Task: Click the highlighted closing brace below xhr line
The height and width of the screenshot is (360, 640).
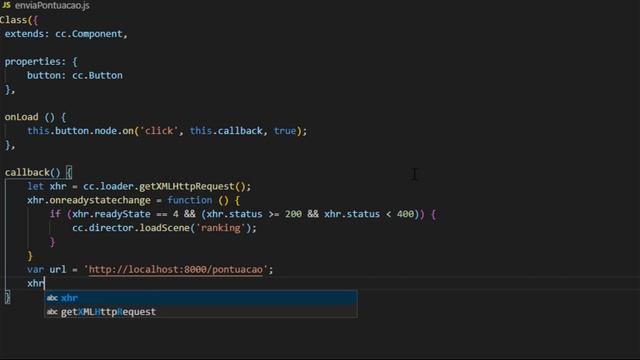Action: click(x=7, y=297)
